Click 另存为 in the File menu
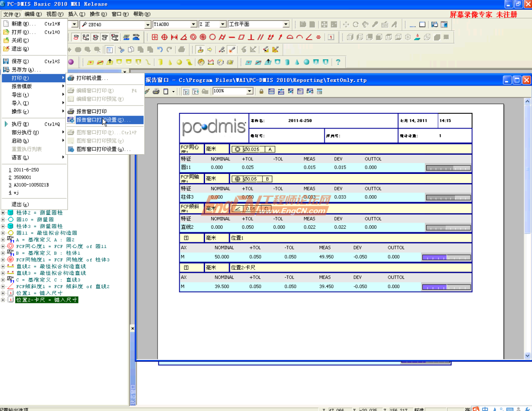Screen dimensions: 532x411 click(34, 70)
